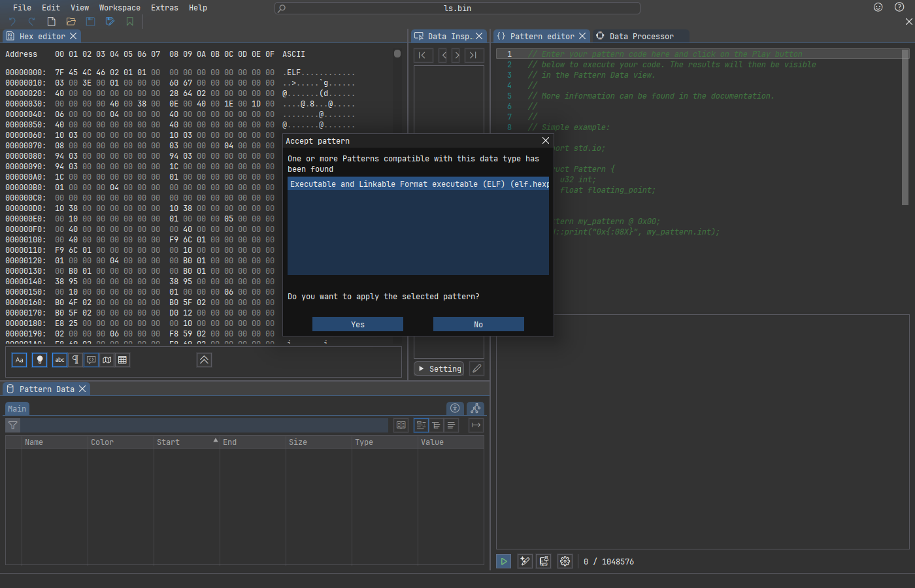This screenshot has height=588, width=915.
Task: Expand the Setting section in Data Inspector
Action: point(439,368)
